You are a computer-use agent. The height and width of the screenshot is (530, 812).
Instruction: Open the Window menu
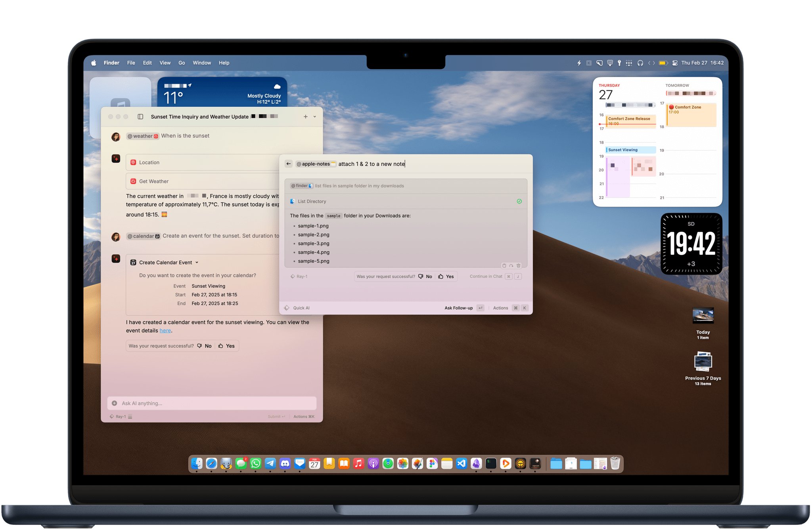[202, 63]
